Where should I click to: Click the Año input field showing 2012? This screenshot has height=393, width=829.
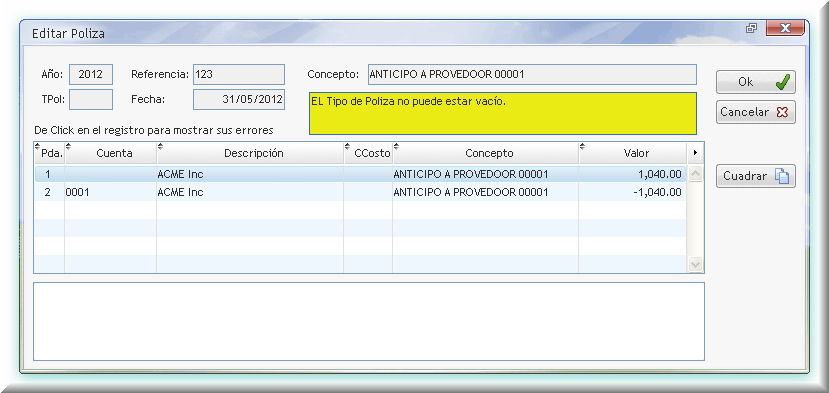(91, 75)
